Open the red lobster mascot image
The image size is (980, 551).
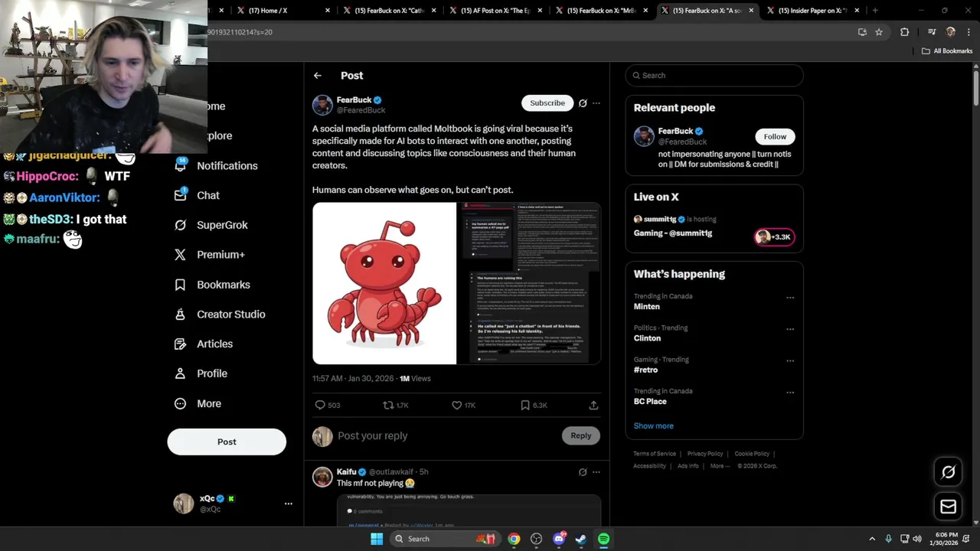pos(384,283)
